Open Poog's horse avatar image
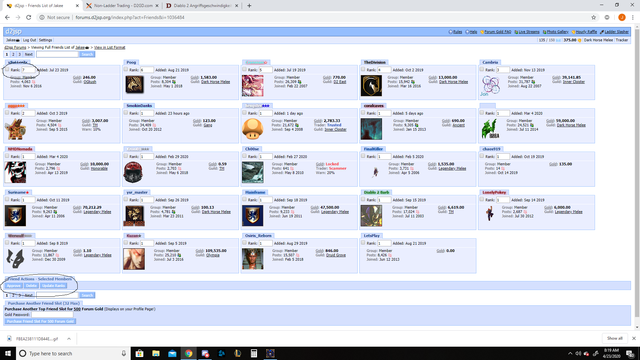 click(134, 85)
